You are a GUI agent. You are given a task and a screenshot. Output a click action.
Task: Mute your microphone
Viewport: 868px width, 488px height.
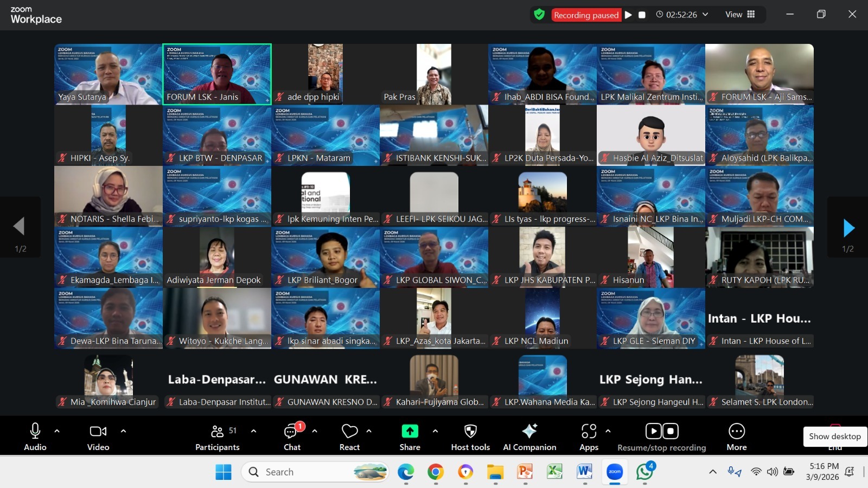tap(35, 435)
